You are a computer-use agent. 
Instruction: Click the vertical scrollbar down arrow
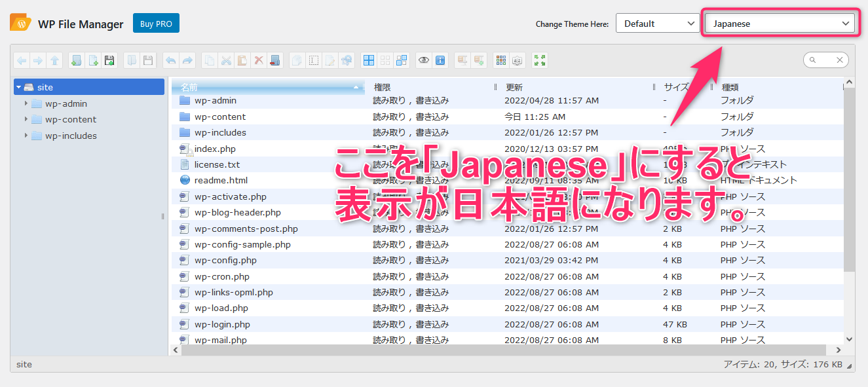[850, 339]
